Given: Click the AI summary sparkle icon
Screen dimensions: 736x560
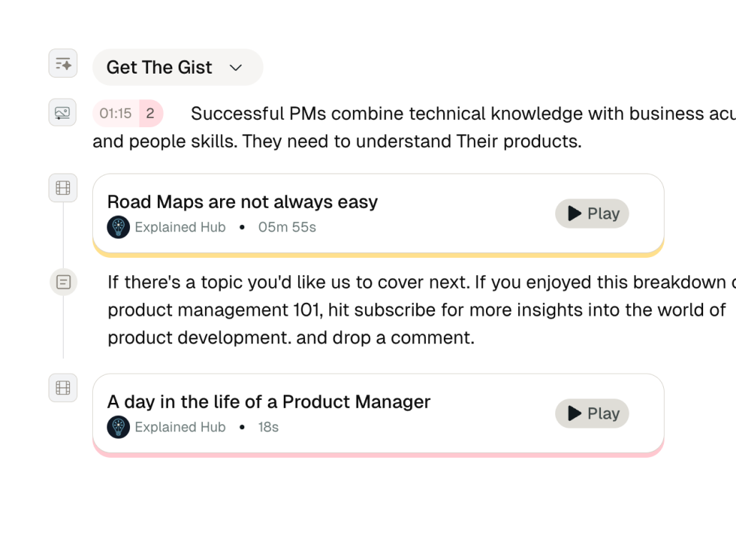Looking at the screenshot, I should pyautogui.click(x=63, y=64).
